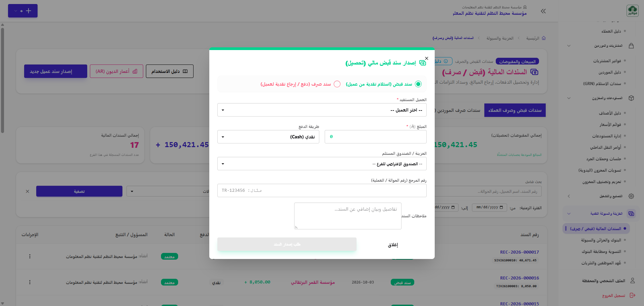Click the بحث شامل search input field
Screen dimensions: 644x306
coord(488,191)
